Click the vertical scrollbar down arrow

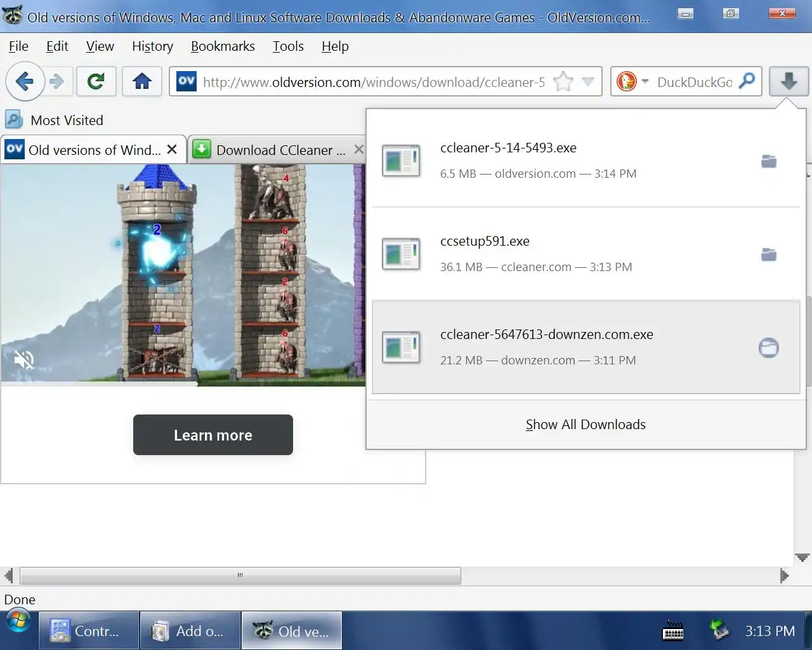802,557
